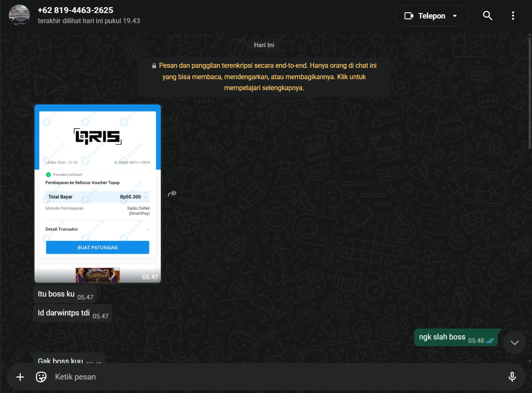This screenshot has width=532, height=393.
Task: Open the QRIS payment receipt image
Action: pyautogui.click(x=98, y=193)
